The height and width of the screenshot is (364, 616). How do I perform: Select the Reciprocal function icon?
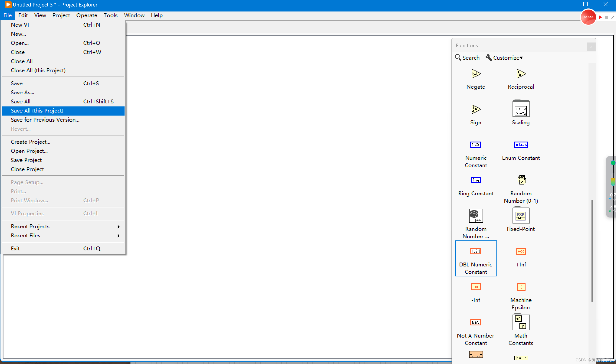(x=521, y=73)
